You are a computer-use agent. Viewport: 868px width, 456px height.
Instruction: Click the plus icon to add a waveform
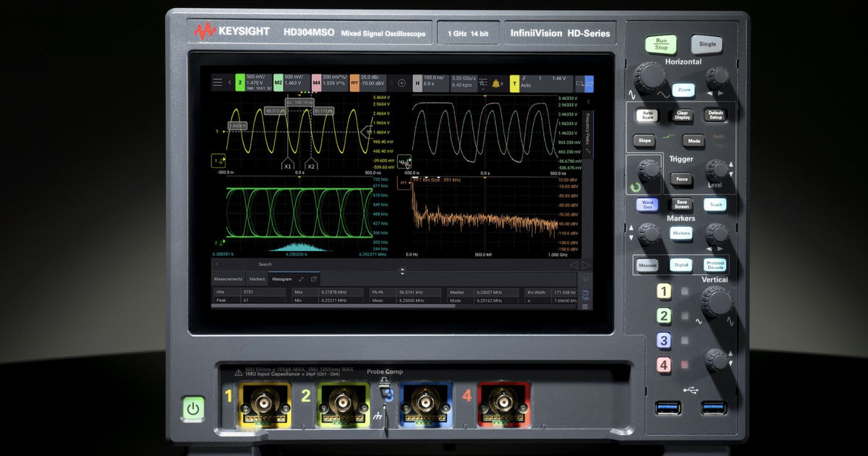coord(402,83)
